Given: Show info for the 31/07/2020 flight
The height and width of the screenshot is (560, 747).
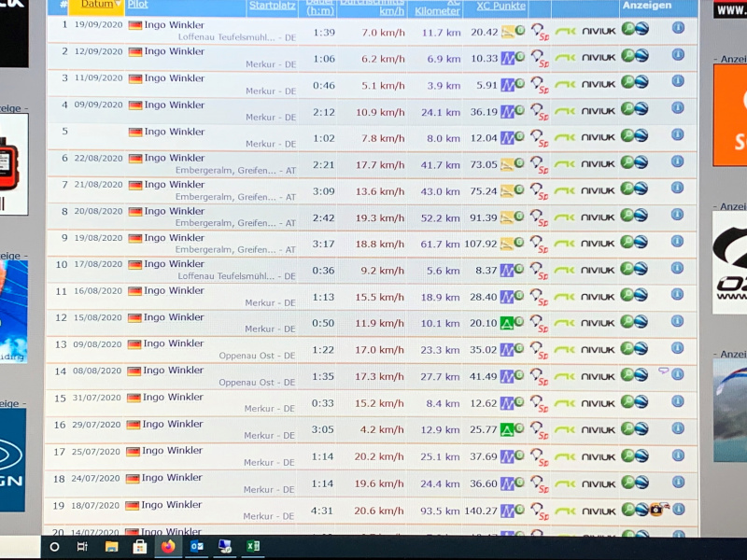Looking at the screenshot, I should click(x=678, y=401).
